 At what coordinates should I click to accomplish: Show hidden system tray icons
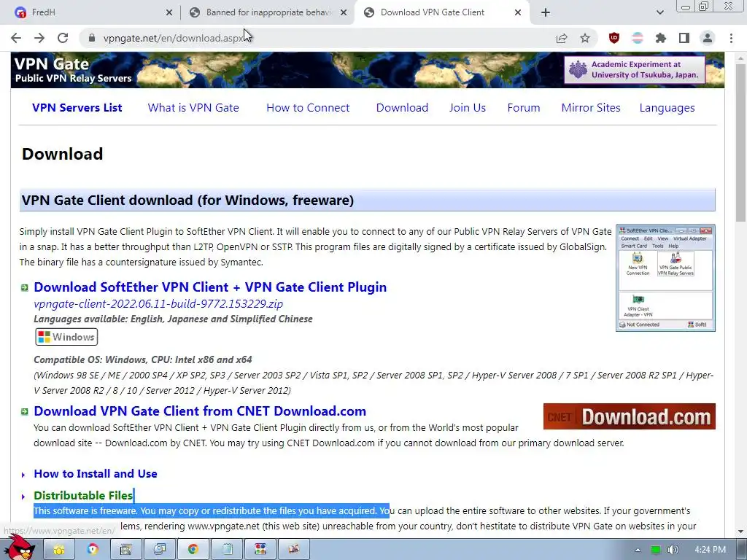tap(638, 550)
